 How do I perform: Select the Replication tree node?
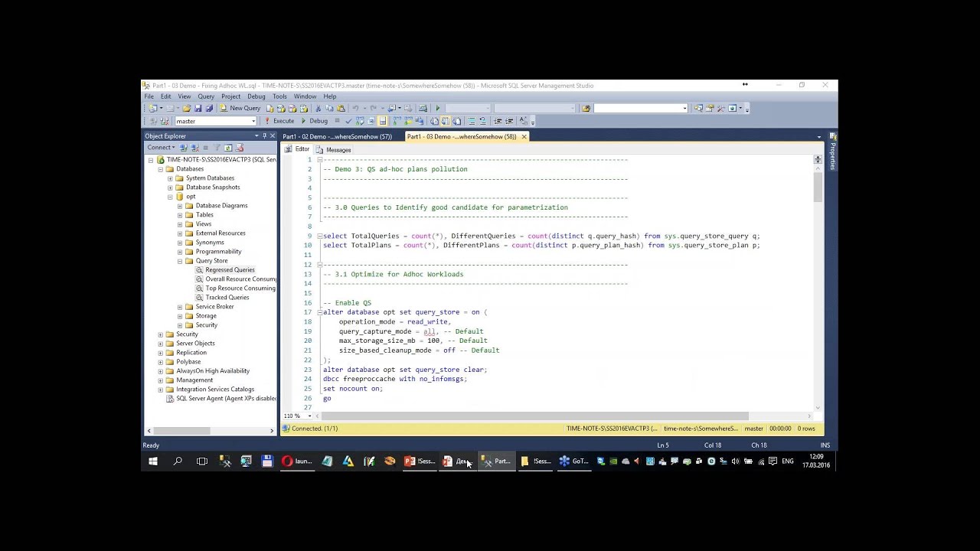coord(191,353)
